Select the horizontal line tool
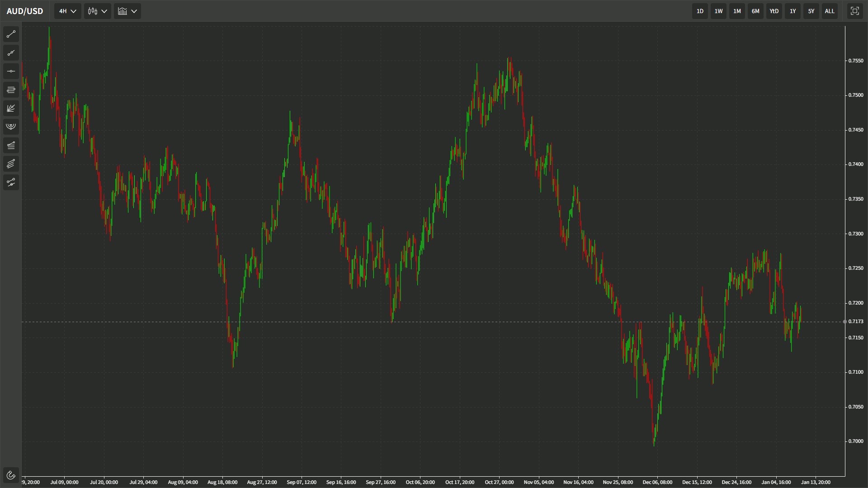This screenshot has width=868, height=488. [11, 71]
